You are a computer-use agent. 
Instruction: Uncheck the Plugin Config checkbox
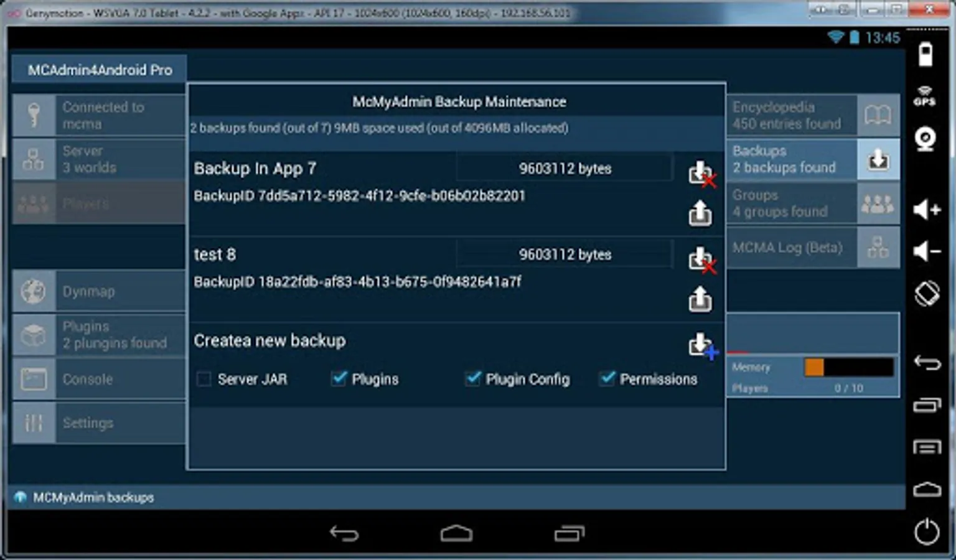[x=473, y=378]
